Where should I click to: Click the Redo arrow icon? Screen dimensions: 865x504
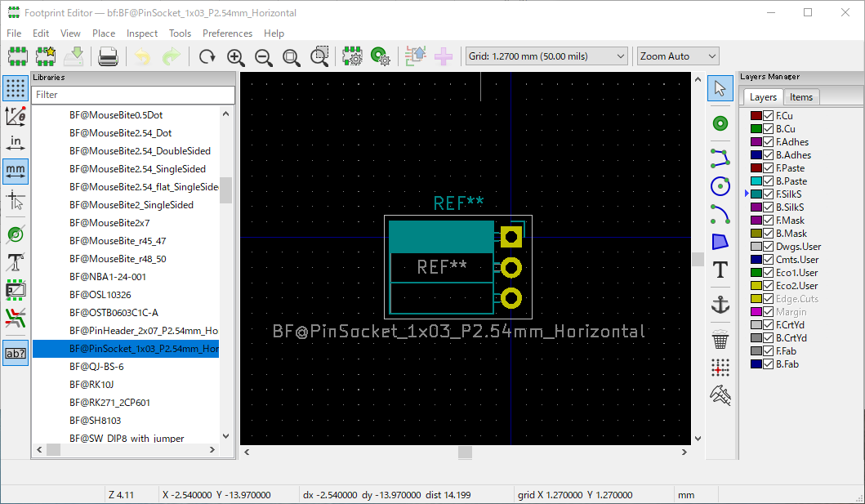pyautogui.click(x=171, y=56)
